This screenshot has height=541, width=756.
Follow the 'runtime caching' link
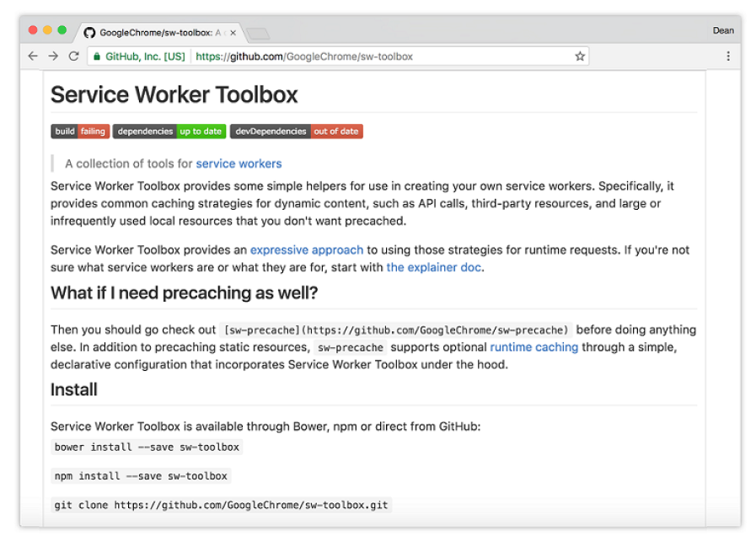coord(533,347)
